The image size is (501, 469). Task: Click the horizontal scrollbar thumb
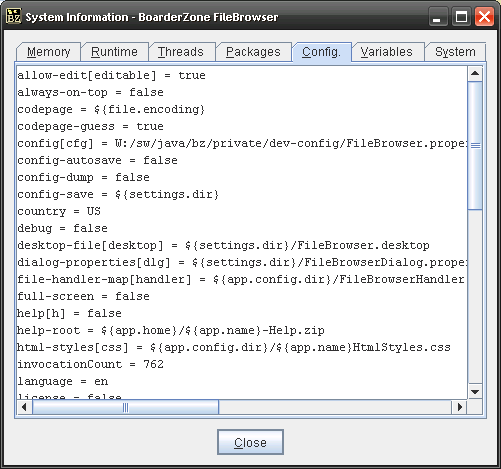pyautogui.click(x=125, y=407)
